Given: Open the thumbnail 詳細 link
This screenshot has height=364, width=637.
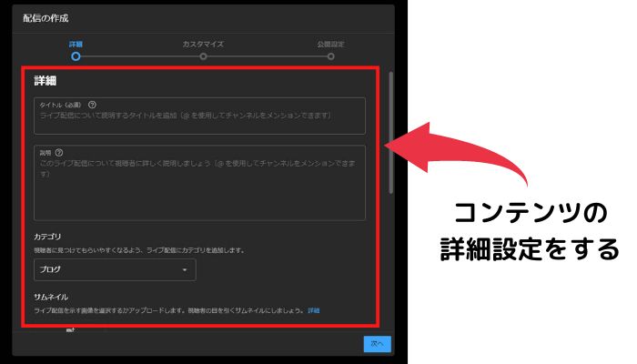Looking at the screenshot, I should point(314,311).
